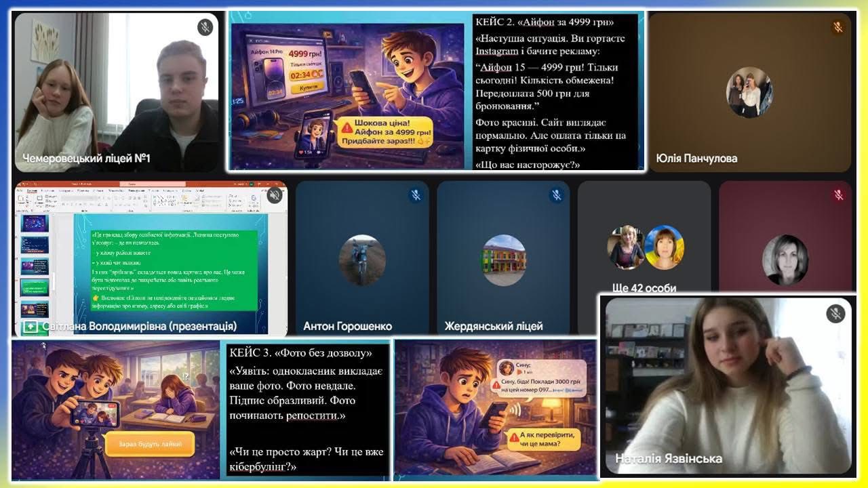868x488 pixels.
Task: Click presentation share icon beside Світлана Володимирівна
Action: (x=31, y=327)
